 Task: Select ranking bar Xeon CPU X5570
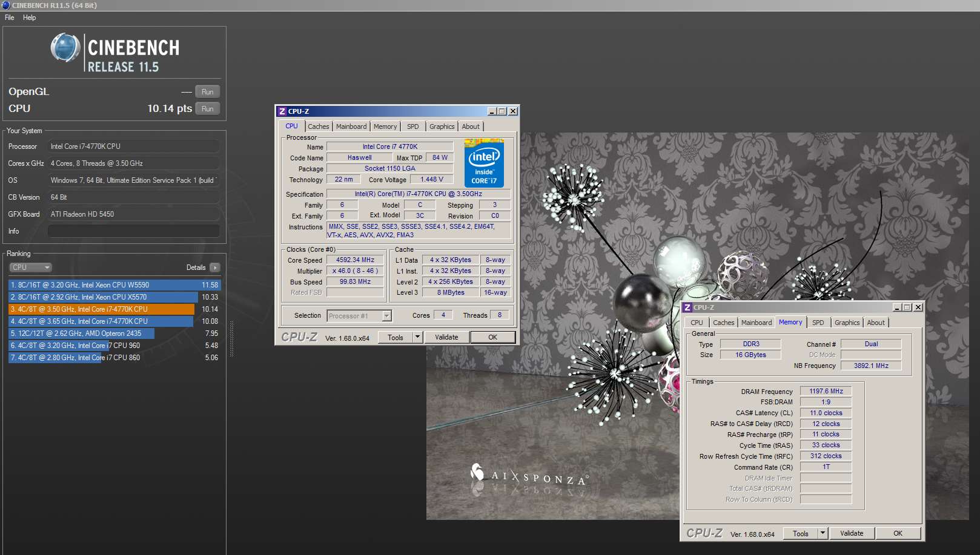pyautogui.click(x=114, y=297)
